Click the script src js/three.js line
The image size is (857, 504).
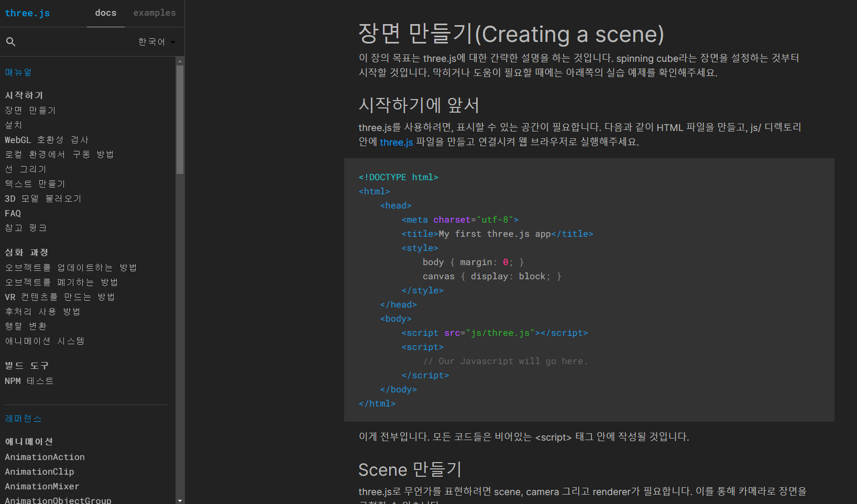tap(495, 333)
